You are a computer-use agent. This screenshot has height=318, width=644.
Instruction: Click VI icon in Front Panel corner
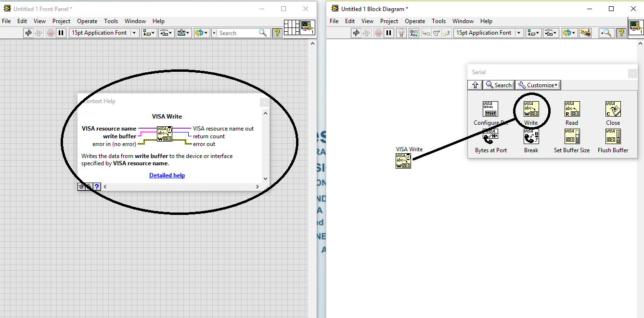308,27
